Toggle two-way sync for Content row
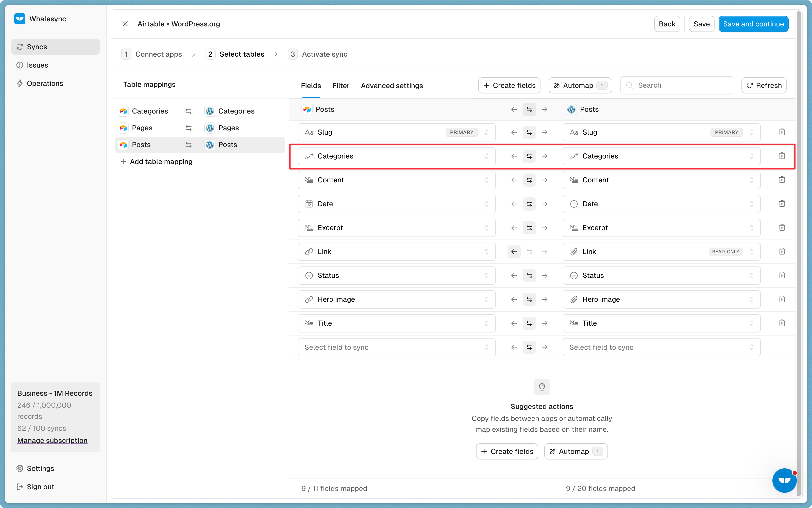 529,180
